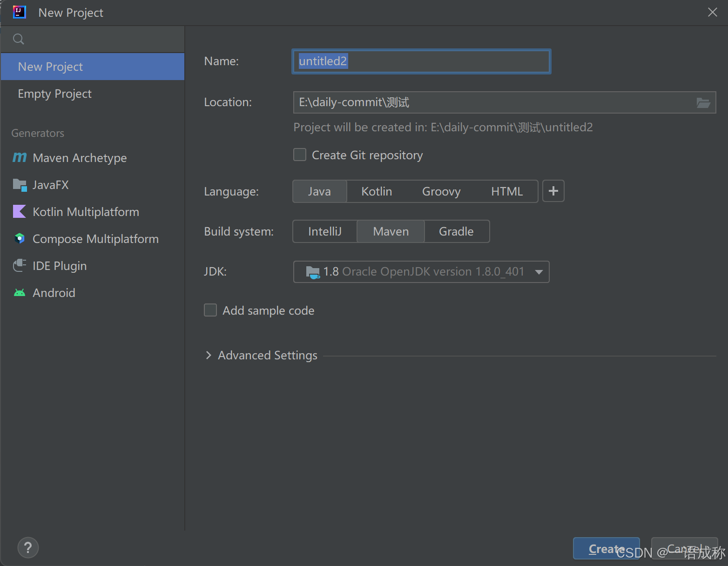Choose HTML as the language

507,191
